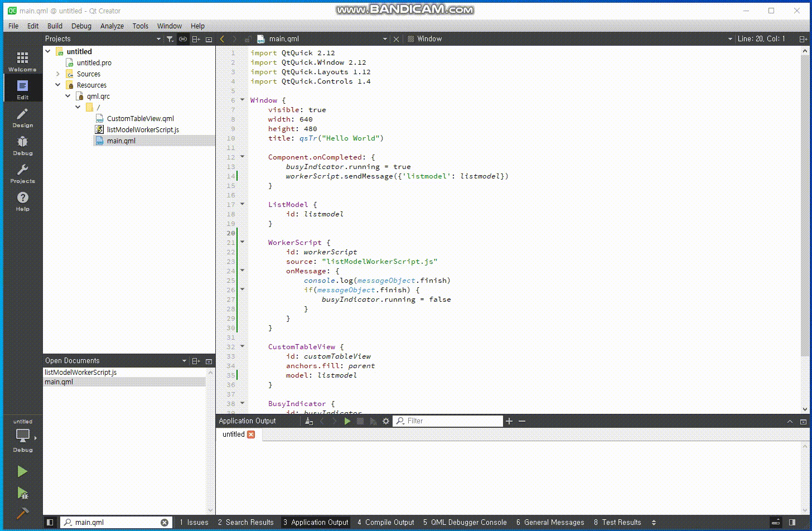The image size is (812, 531).
Task: Fold the WorkerScript block at line 21
Action: pyautogui.click(x=243, y=242)
